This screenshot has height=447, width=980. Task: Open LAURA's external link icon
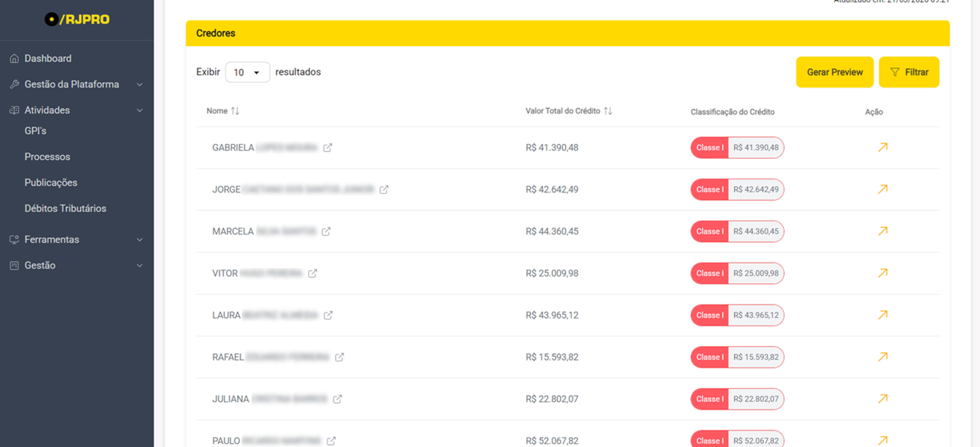328,315
